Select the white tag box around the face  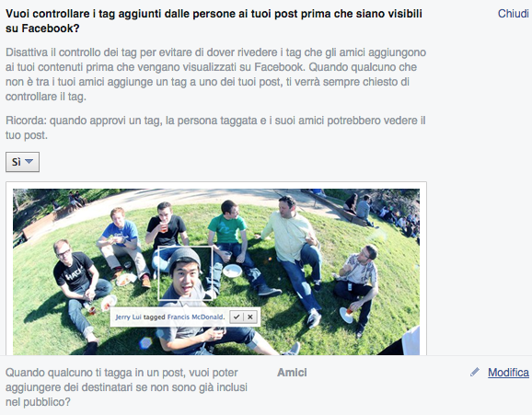pyautogui.click(x=185, y=273)
